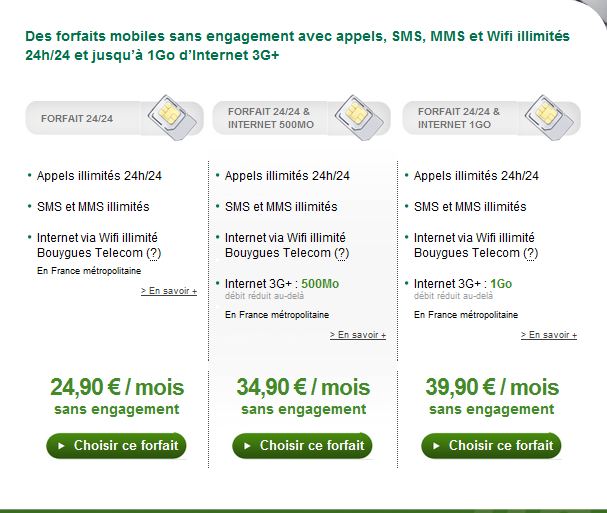Viewport: 607px width, 513px height.
Task: Choose the 24,90 € plan with 'Choisir ce forfait'
Action: tap(116, 446)
